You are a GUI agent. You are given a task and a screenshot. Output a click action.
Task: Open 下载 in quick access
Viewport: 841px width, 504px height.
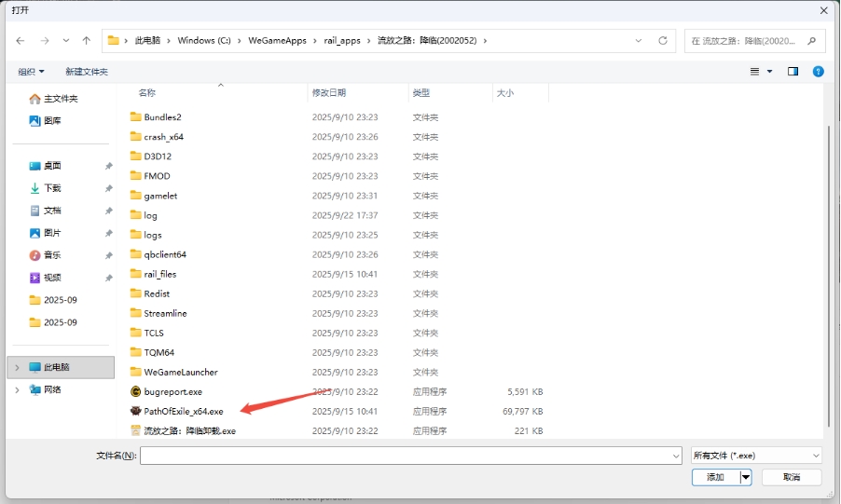46,188
